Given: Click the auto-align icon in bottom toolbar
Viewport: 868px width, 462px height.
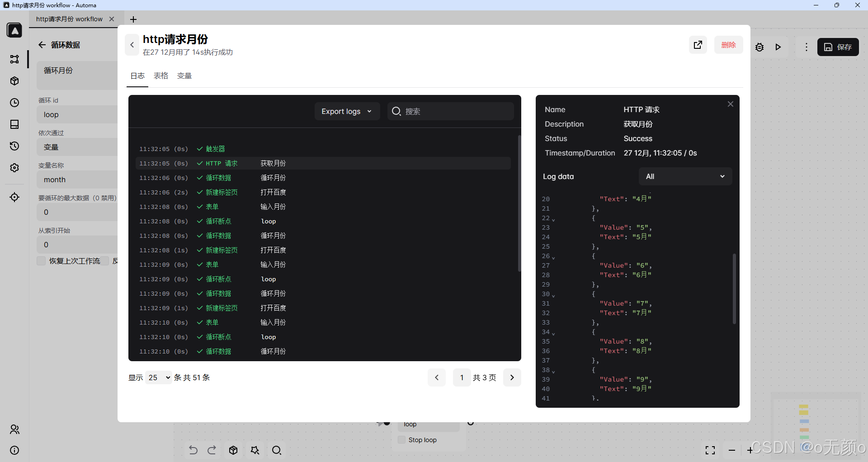Looking at the screenshot, I should [255, 450].
